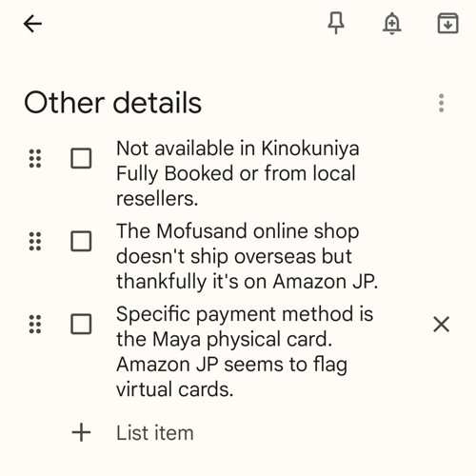
Task: Open the three-dot list options menu
Action: pyautogui.click(x=441, y=103)
